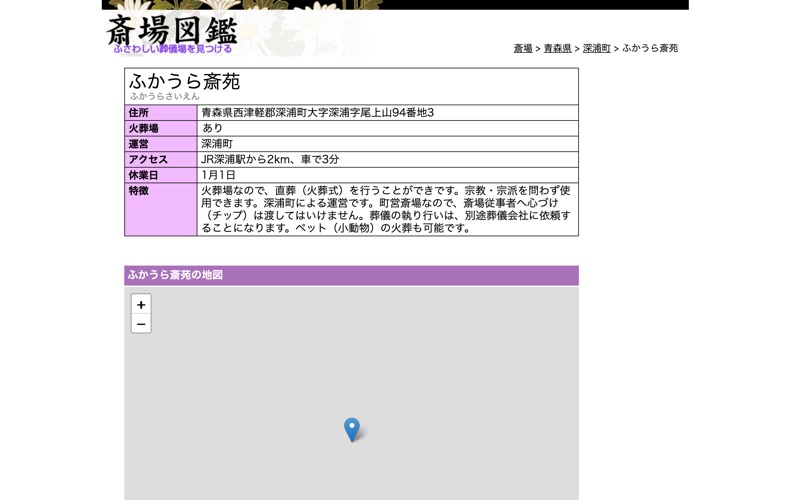Select the address 青森県西津軽郡深浦町 cell
Screen dimensions: 800x500
(388, 113)
